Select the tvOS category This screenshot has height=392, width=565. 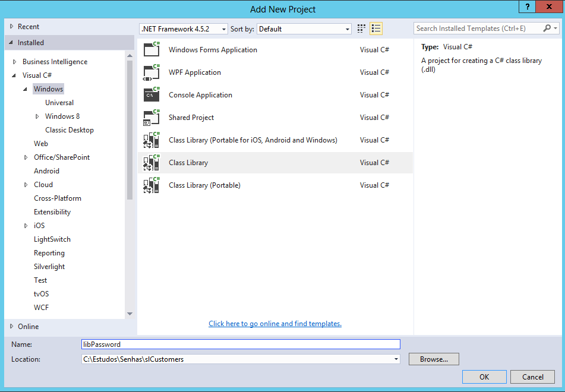pos(42,294)
